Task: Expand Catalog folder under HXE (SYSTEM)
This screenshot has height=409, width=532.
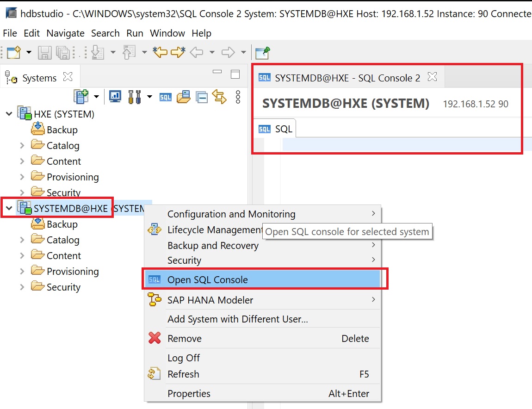Action: 22,145
